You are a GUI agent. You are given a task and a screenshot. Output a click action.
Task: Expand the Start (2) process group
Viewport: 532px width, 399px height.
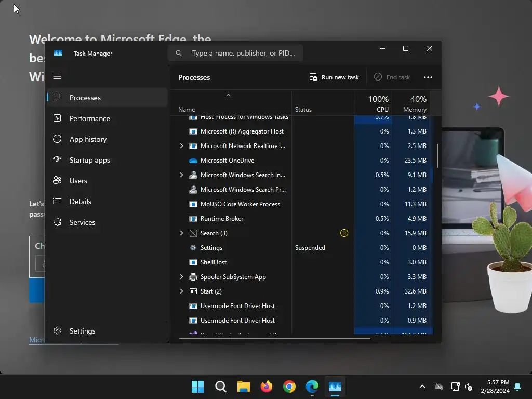coord(181,291)
